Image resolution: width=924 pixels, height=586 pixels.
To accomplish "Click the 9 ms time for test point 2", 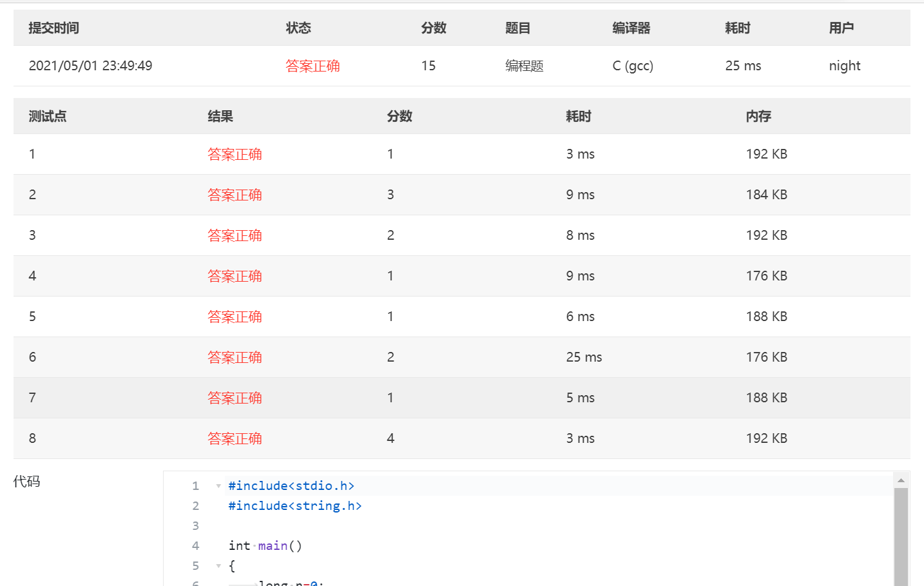I will 581,195.
